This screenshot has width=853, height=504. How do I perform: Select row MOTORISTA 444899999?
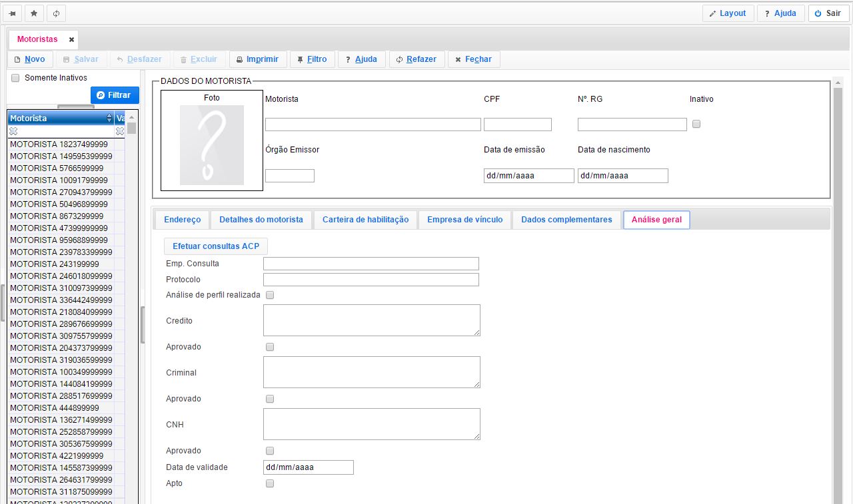66,408
